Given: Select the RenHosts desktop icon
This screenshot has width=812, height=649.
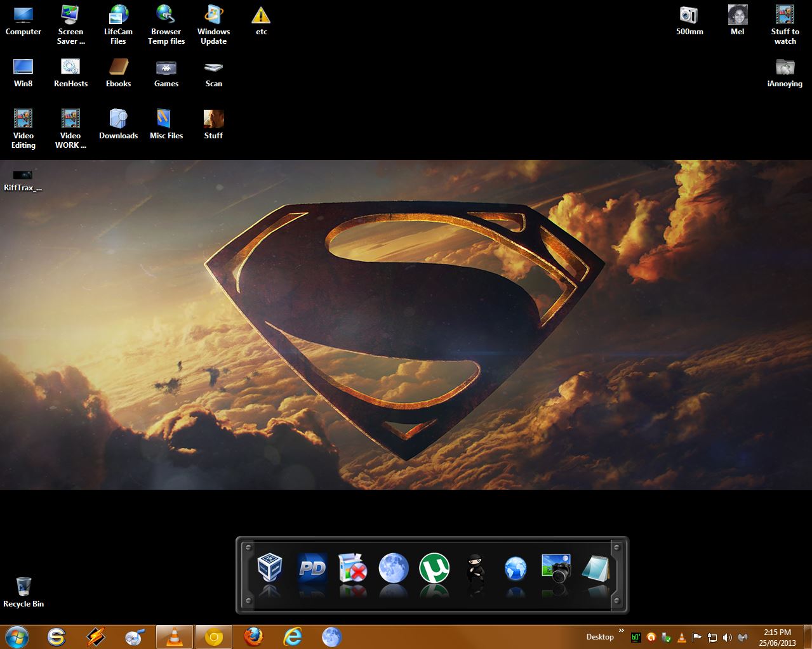Looking at the screenshot, I should 70,73.
